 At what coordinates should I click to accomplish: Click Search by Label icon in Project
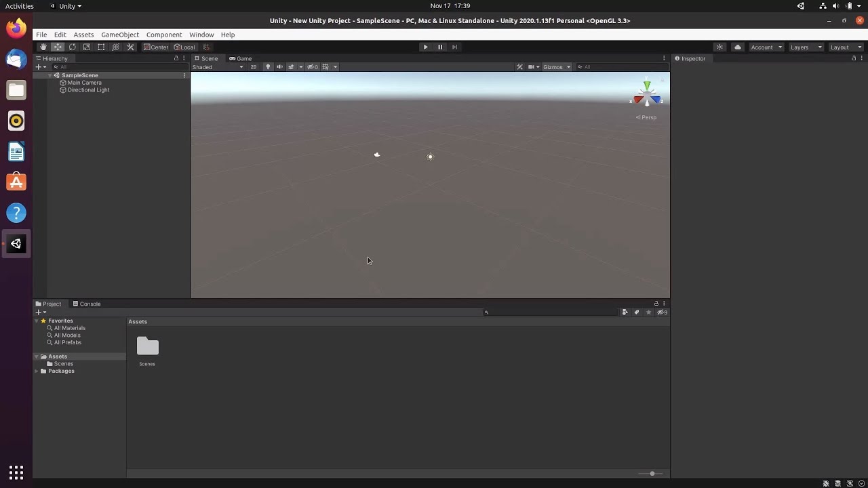click(x=637, y=312)
